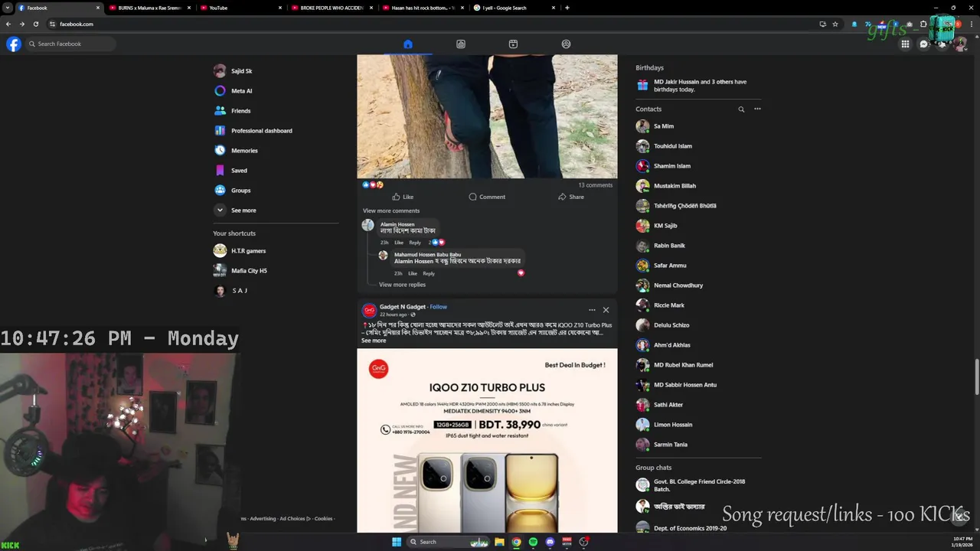Bookmark this page with star icon

coord(835,24)
